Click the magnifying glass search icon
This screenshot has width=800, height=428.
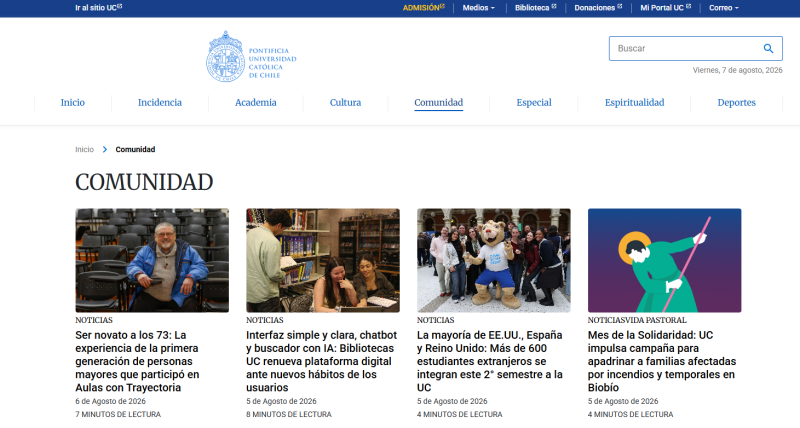tap(768, 48)
